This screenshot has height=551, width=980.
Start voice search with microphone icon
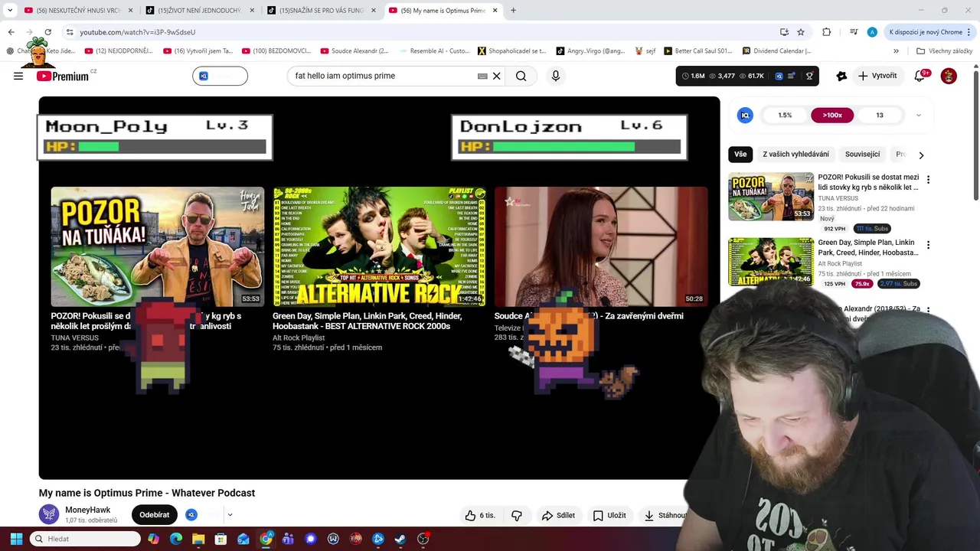pyautogui.click(x=556, y=76)
